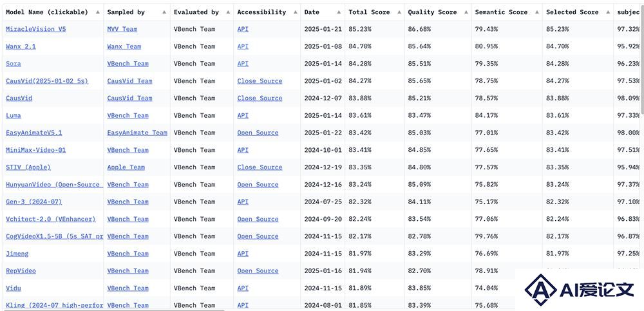
Task: Sort by Model Name column arrow
Action: (98, 12)
